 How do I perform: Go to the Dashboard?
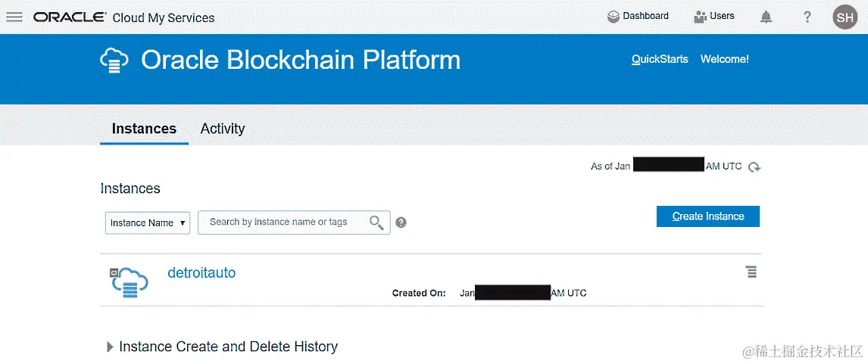pos(638,16)
